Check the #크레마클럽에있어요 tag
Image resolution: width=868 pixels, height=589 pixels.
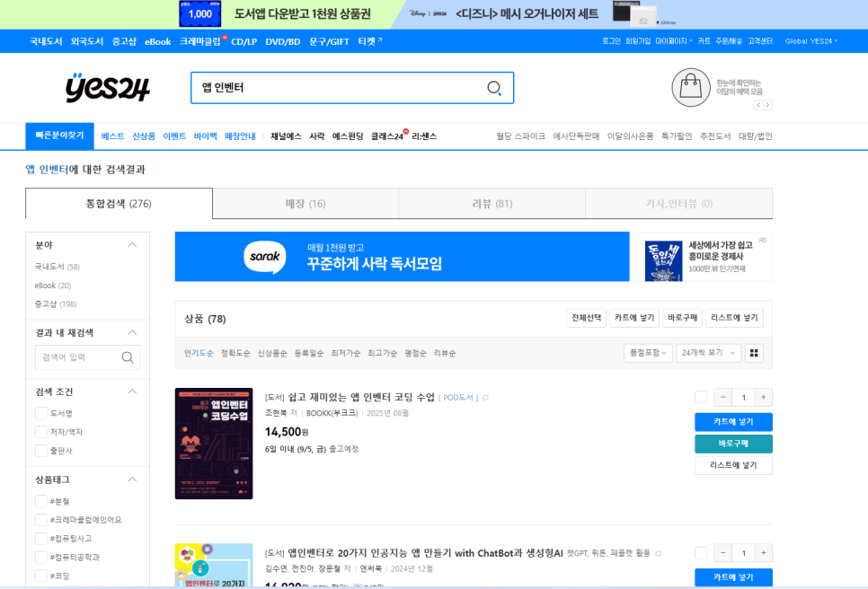click(x=40, y=520)
